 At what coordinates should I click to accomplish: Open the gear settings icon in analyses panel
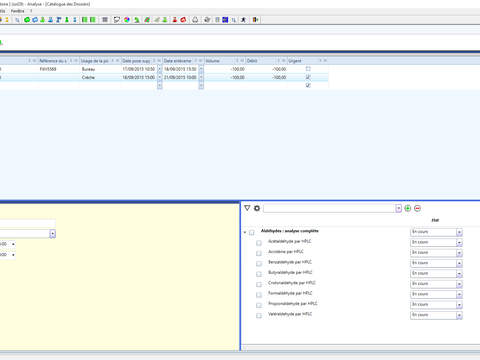(x=257, y=208)
